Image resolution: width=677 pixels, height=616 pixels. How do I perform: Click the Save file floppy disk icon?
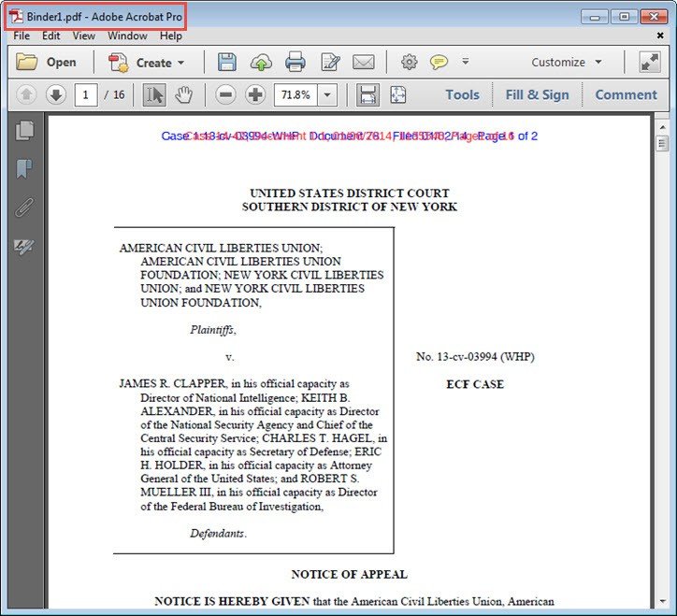226,63
